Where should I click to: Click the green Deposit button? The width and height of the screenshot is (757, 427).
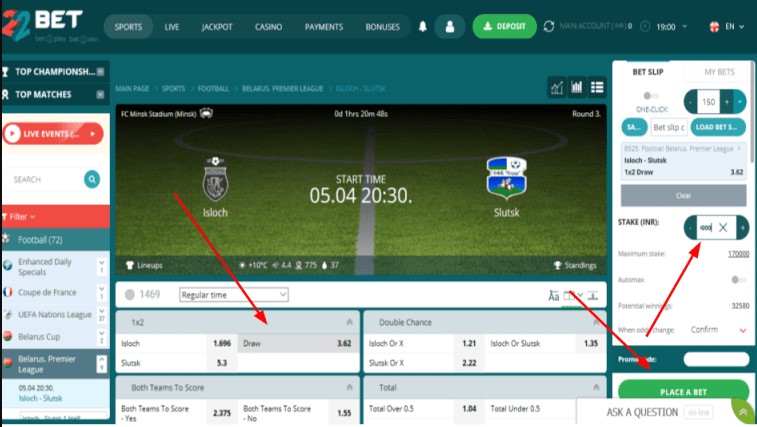tap(505, 26)
